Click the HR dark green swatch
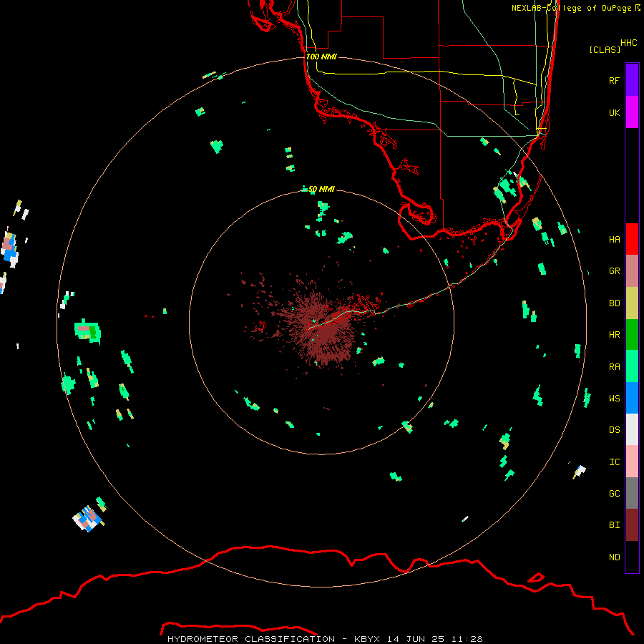644x644 pixels. [x=632, y=335]
